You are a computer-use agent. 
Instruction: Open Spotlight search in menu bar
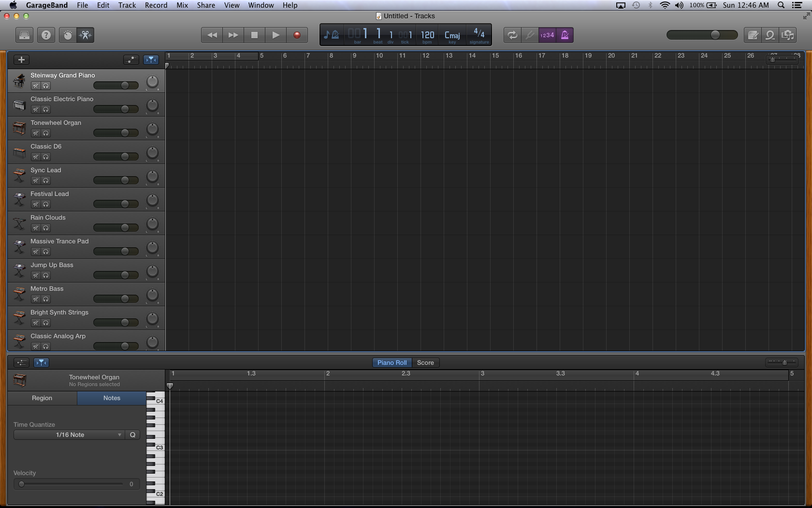tap(781, 5)
